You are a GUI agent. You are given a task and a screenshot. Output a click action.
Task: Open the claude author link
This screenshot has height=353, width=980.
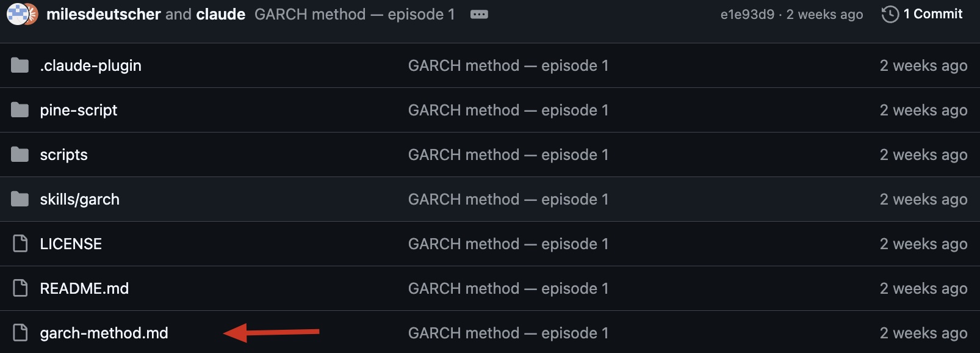pyautogui.click(x=221, y=14)
